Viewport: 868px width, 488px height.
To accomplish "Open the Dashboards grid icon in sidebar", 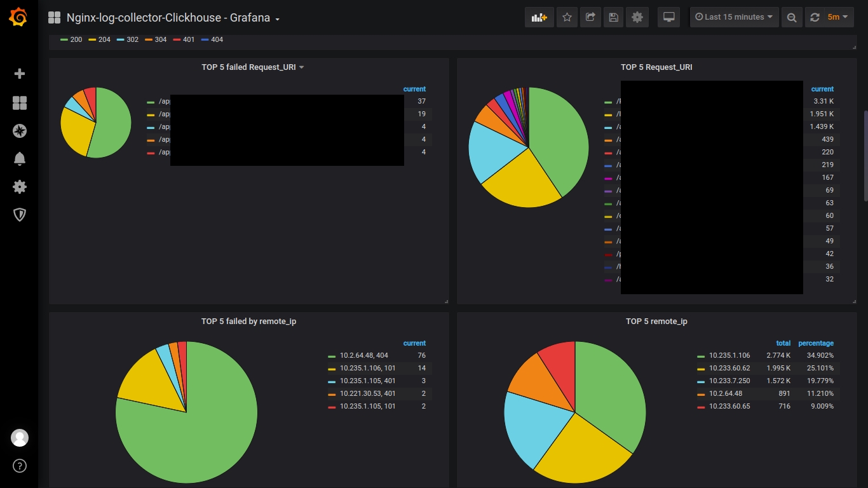I will [x=20, y=103].
